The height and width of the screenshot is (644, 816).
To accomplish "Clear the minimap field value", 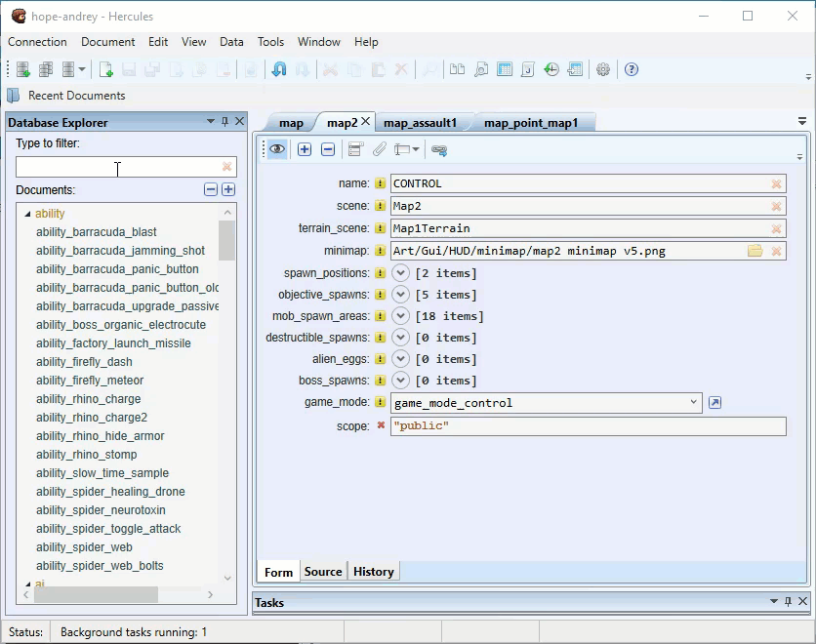I will point(776,251).
